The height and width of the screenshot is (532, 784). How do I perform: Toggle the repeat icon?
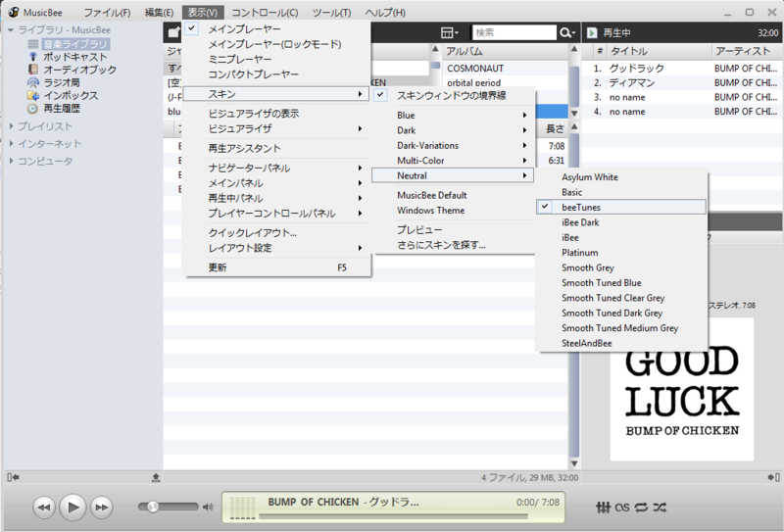[x=641, y=507]
